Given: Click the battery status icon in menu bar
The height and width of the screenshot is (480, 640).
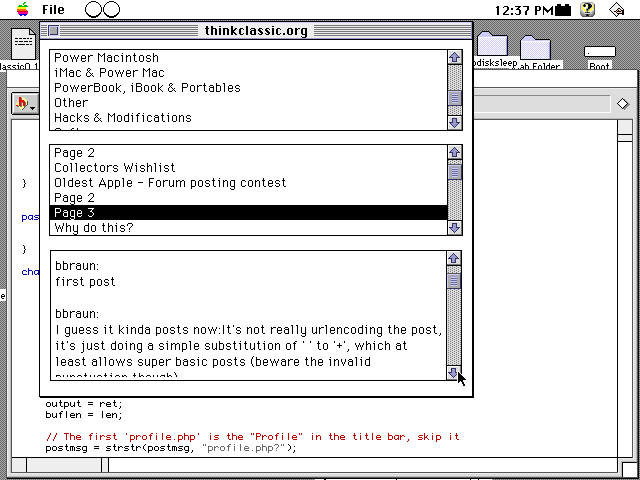Looking at the screenshot, I should pos(564,10).
